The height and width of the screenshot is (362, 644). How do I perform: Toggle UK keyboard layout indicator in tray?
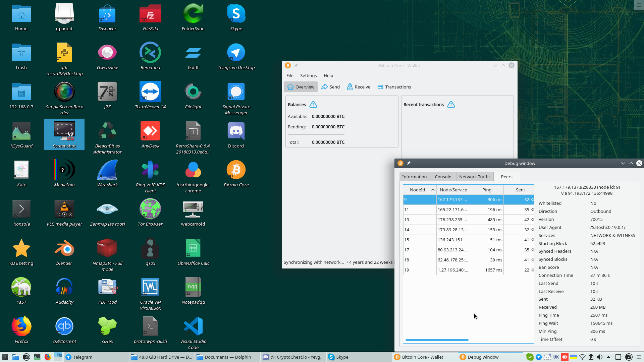click(x=556, y=357)
